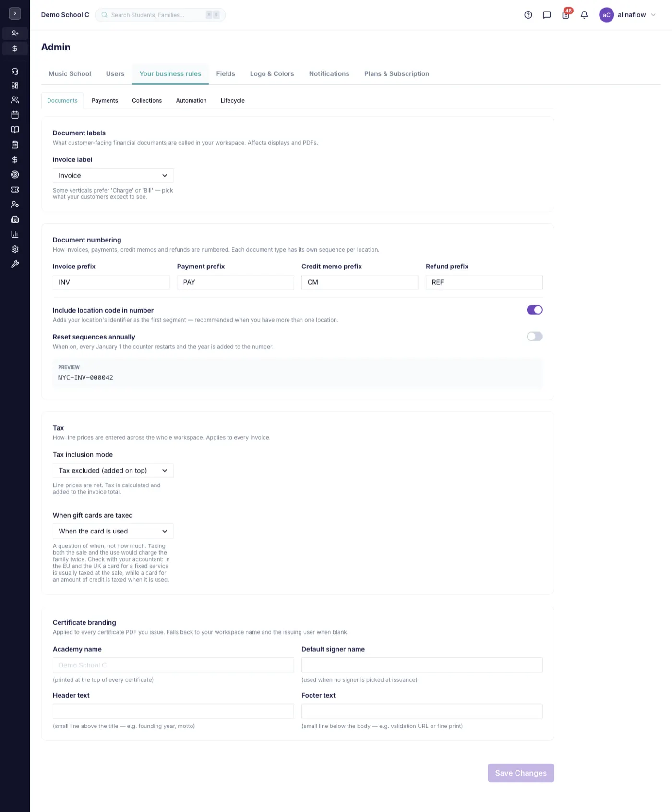Disable Include location code in number toggle

[x=535, y=310]
